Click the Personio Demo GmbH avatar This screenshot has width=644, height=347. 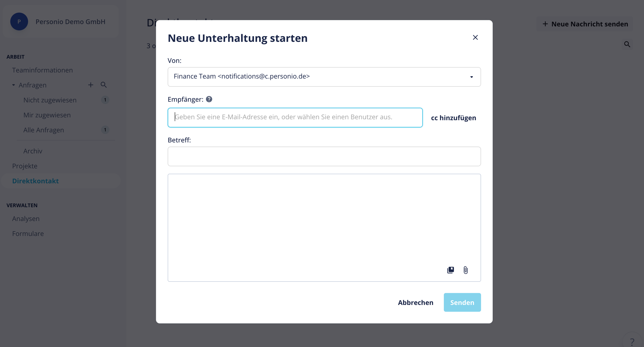coord(19,21)
